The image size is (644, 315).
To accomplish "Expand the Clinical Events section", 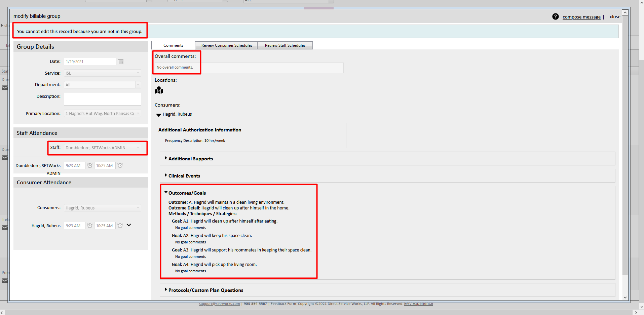I will (x=166, y=175).
